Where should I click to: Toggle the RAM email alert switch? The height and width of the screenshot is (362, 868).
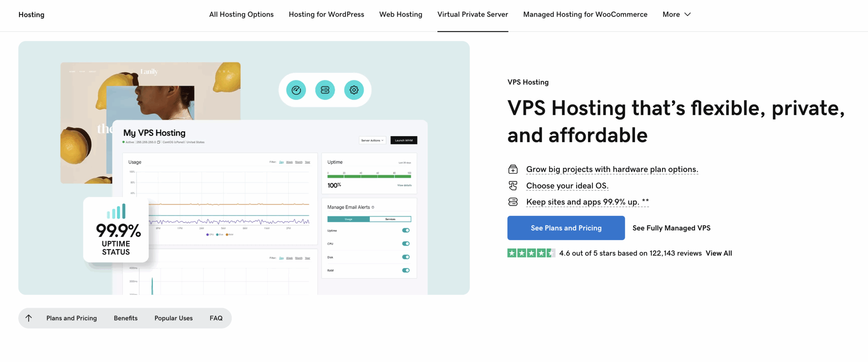point(406,270)
